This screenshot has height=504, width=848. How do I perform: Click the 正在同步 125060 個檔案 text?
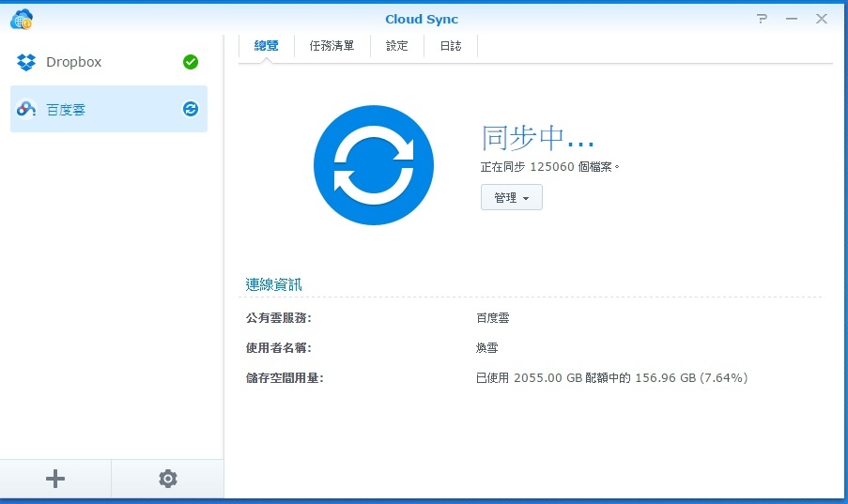[549, 166]
